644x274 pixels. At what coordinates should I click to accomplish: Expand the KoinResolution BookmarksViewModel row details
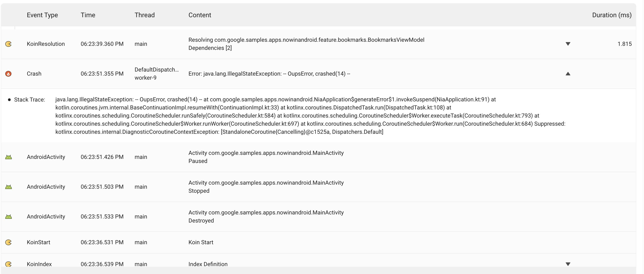pos(568,44)
